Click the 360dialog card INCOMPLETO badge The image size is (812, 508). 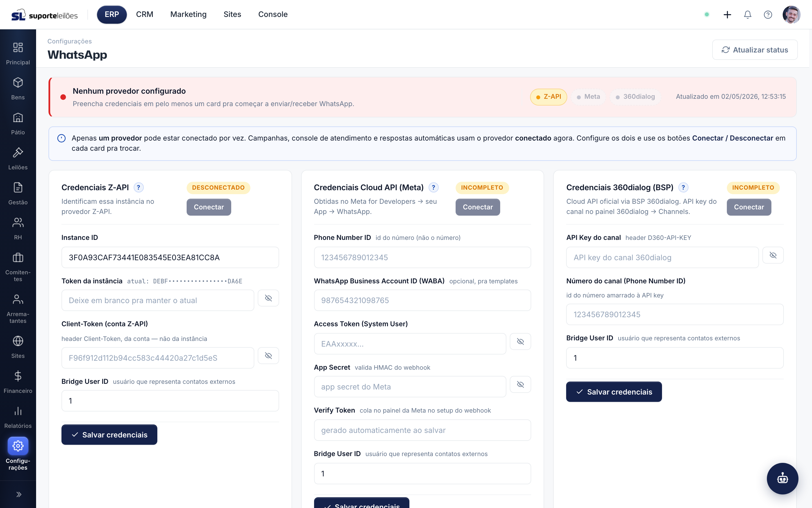753,187
